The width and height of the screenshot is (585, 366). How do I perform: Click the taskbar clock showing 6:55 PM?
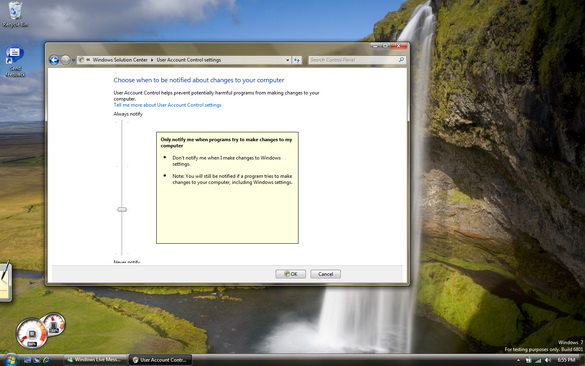pos(566,360)
